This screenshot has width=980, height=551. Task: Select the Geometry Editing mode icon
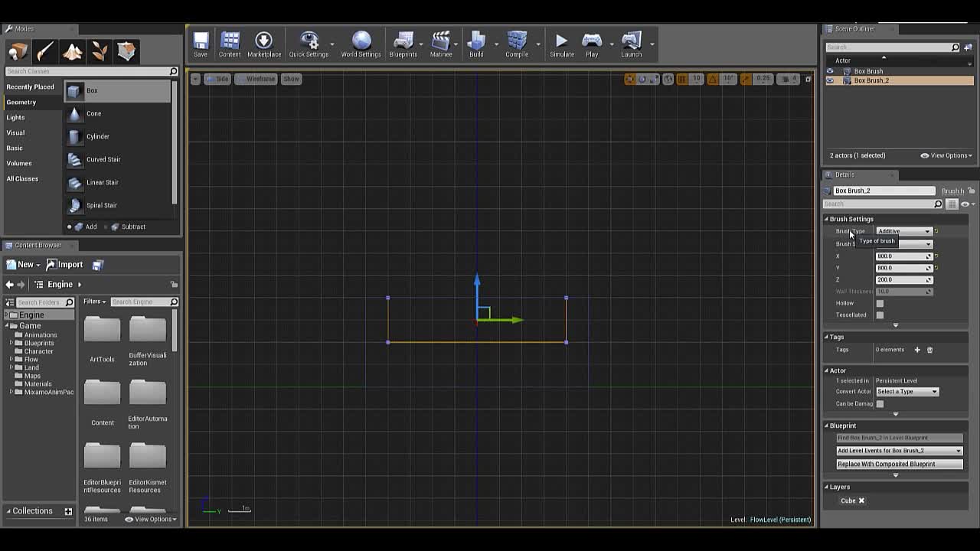[126, 51]
